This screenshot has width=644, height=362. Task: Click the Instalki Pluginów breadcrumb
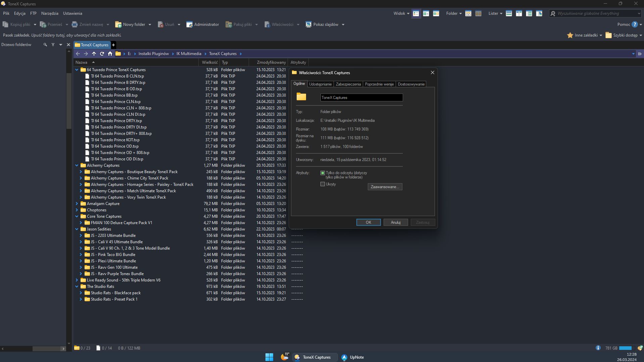pyautogui.click(x=154, y=54)
